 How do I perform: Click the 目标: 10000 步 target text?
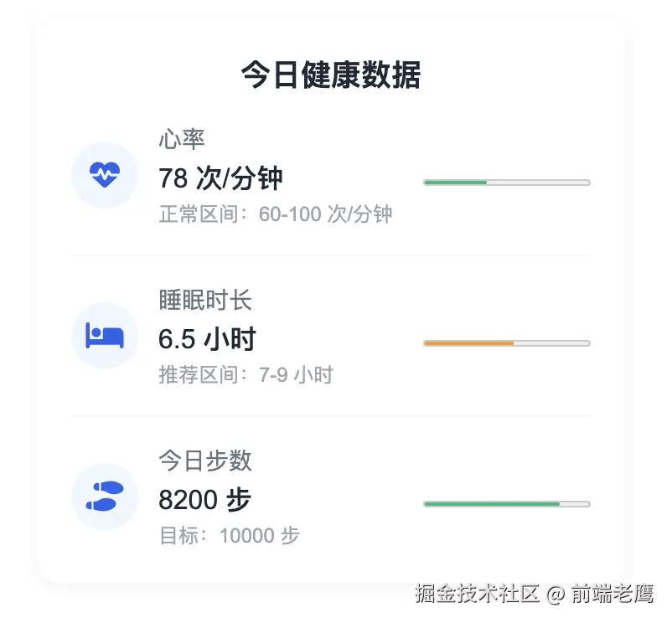point(230,534)
